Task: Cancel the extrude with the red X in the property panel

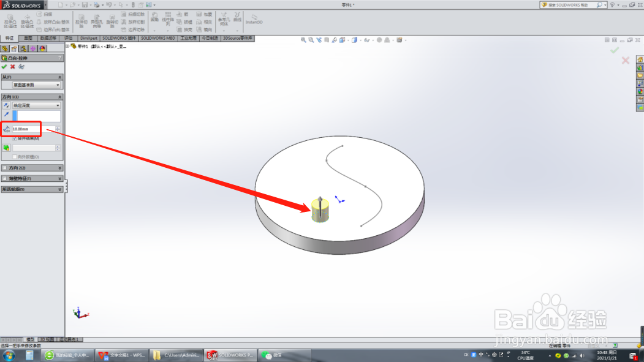Action: [13, 67]
